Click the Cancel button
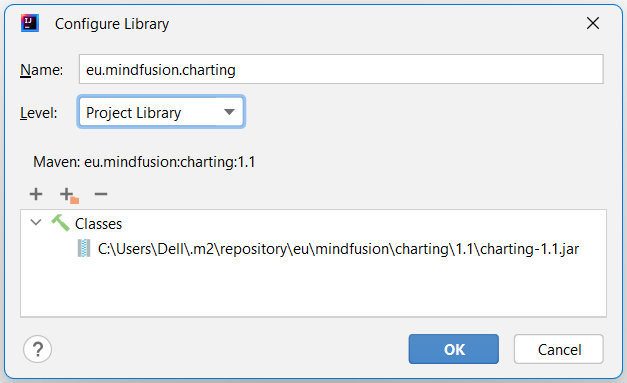Viewport: 627px width, 383px height. (x=559, y=349)
